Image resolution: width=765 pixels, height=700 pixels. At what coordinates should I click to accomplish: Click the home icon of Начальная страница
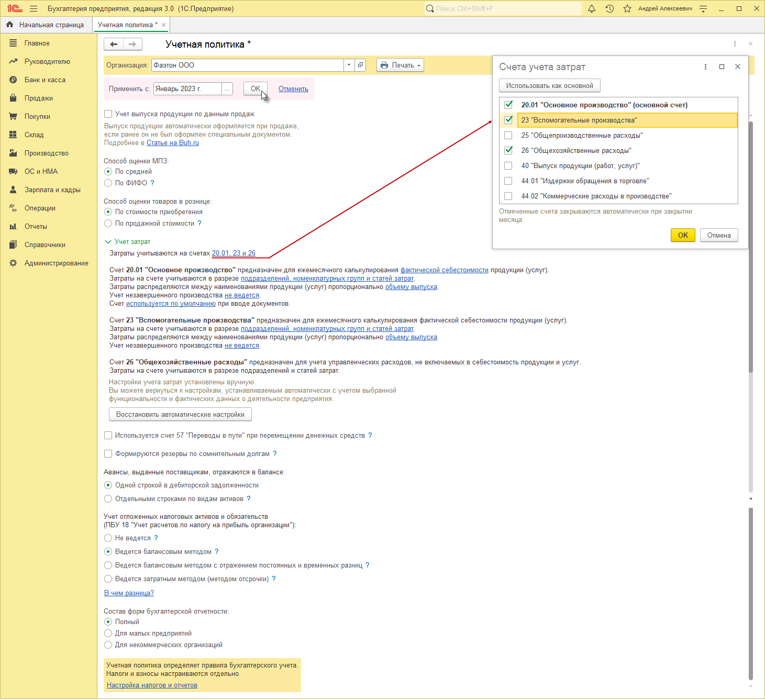click(x=9, y=25)
